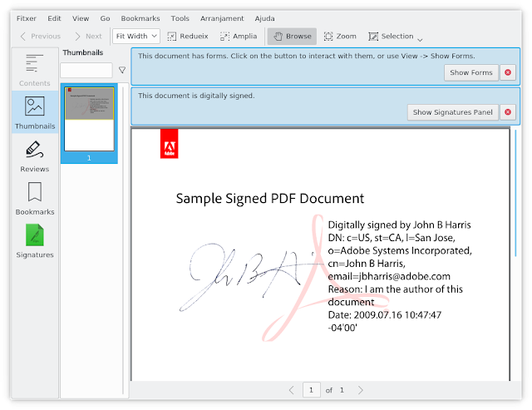Viewport: 532px width, 410px height.
Task: Click the bottom next page arrow
Action: point(360,390)
